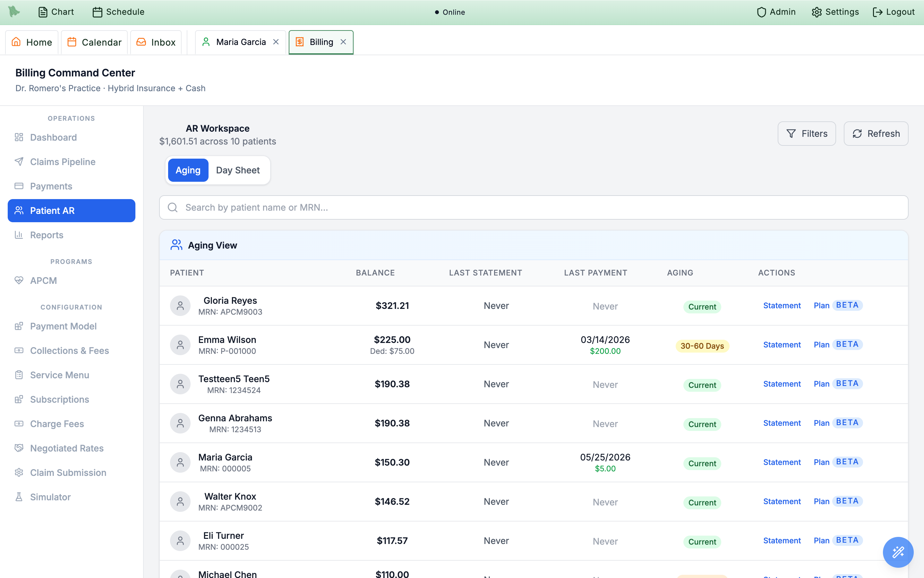
Task: Open the Schedule menu in top bar
Action: coord(118,12)
